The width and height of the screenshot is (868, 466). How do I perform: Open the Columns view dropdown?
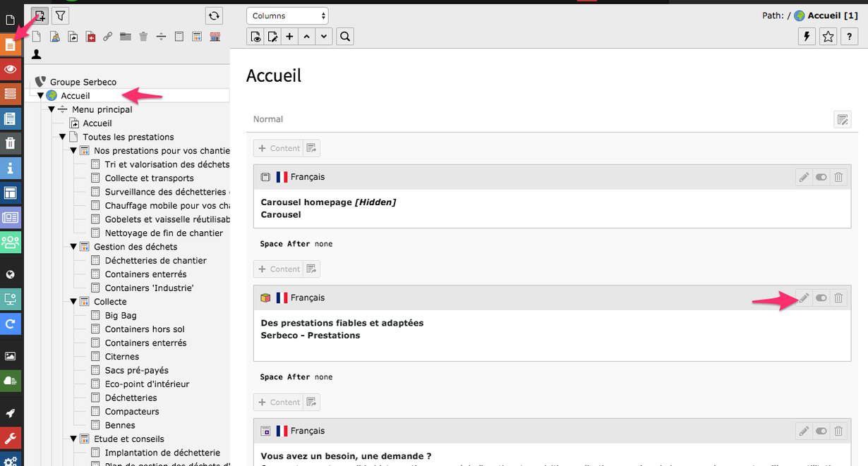point(287,16)
